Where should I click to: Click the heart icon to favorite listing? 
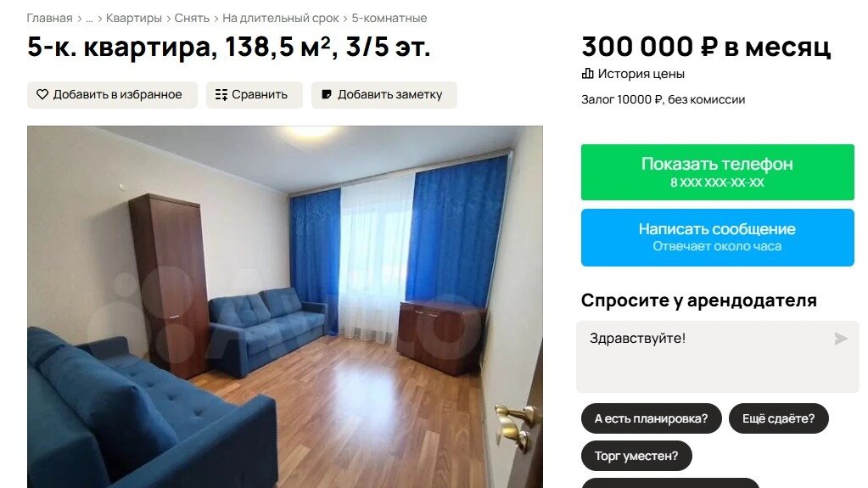click(42, 95)
